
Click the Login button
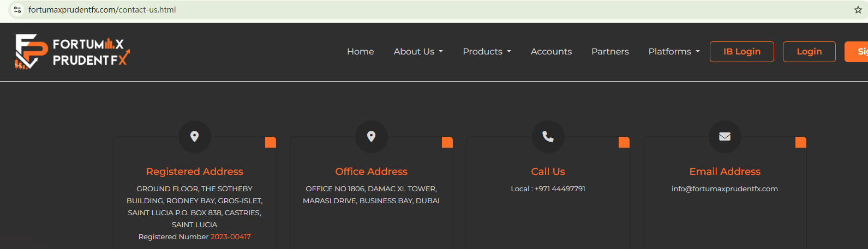click(x=809, y=52)
